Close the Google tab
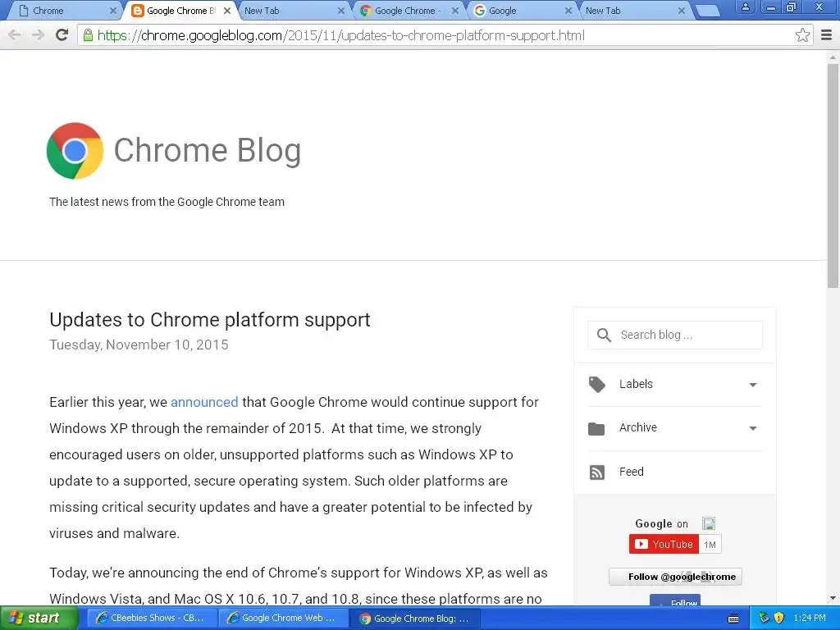 point(568,11)
